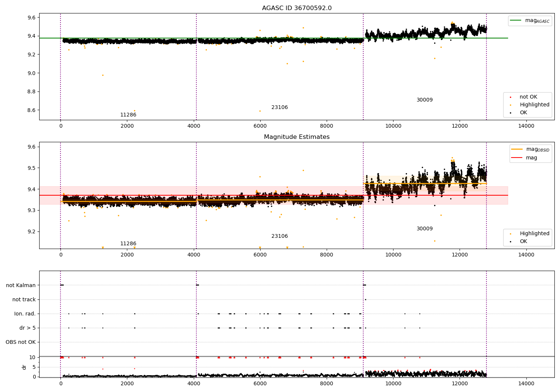Click the 'not Kalman' row label

click(x=21, y=286)
